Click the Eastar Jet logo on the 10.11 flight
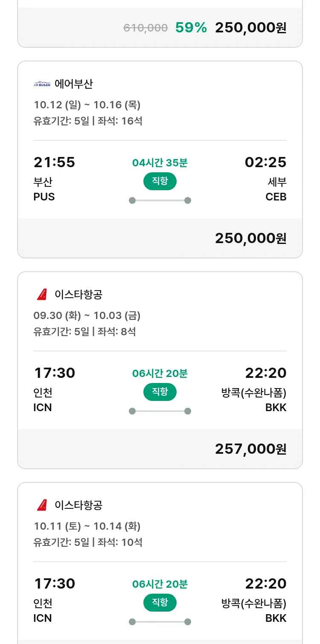 click(x=42, y=505)
